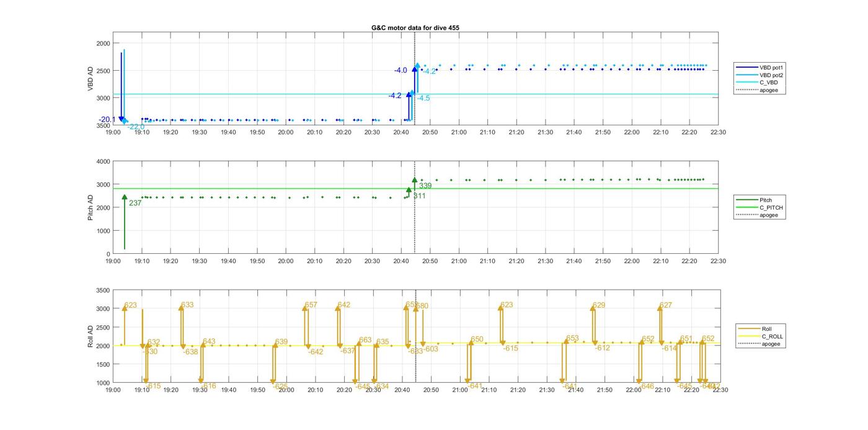This screenshot has height=430, width=868.
Task: Click the "1500" tick on the Roll axis
Action: [x=103, y=364]
